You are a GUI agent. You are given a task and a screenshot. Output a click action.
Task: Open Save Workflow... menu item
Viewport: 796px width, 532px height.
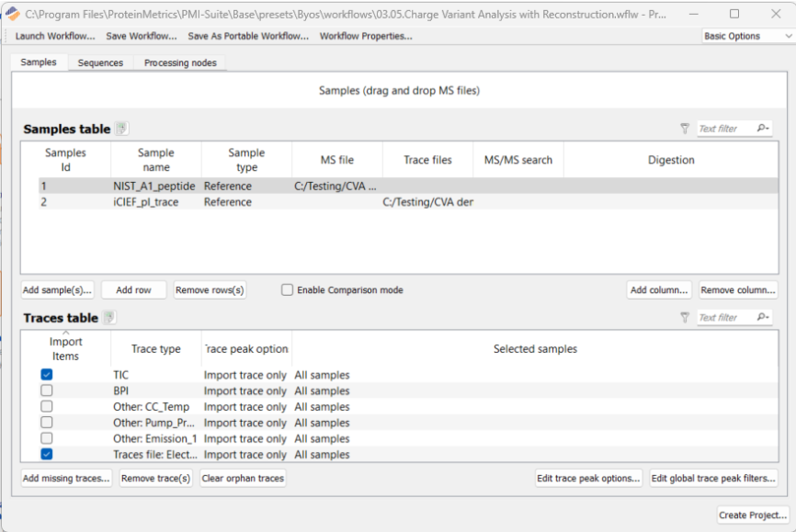coord(142,36)
